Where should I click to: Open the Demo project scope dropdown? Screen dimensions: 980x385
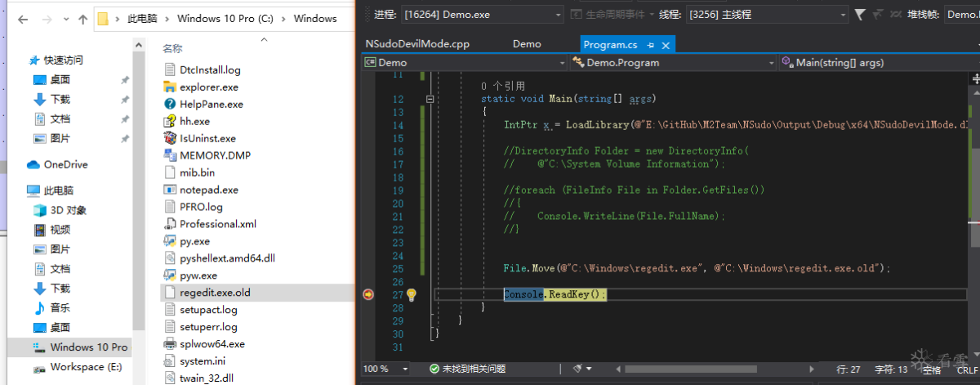coord(465,62)
